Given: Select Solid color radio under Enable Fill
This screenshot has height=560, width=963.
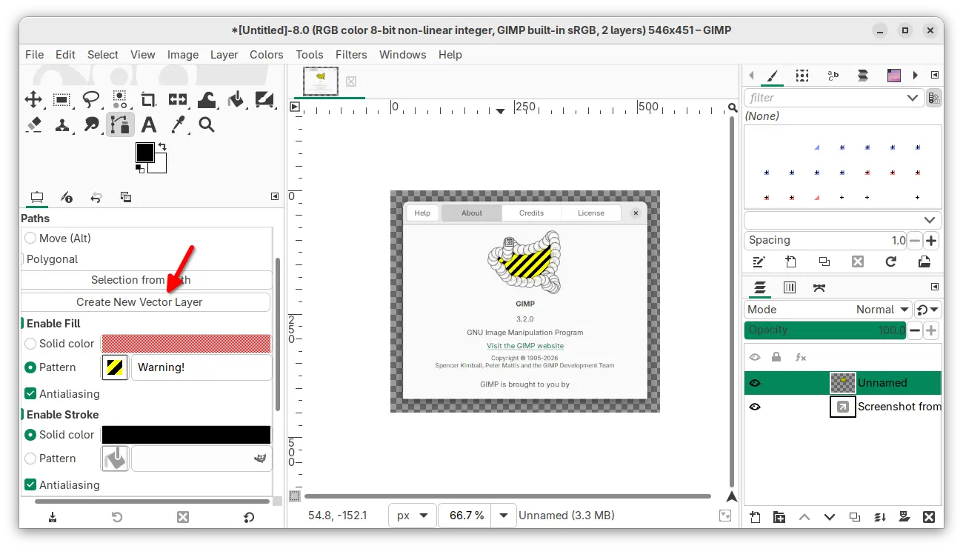Looking at the screenshot, I should pos(30,344).
